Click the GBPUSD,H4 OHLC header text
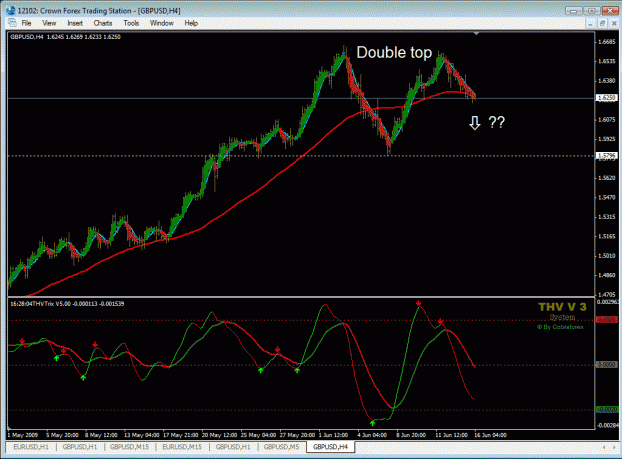 coord(65,37)
